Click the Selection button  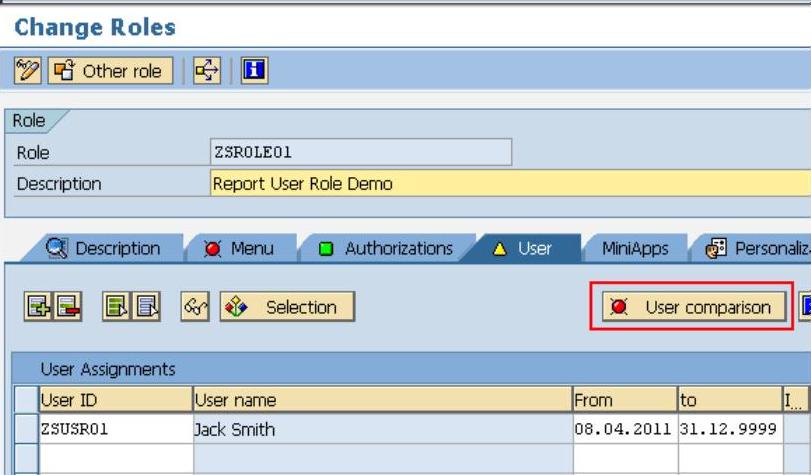288,307
